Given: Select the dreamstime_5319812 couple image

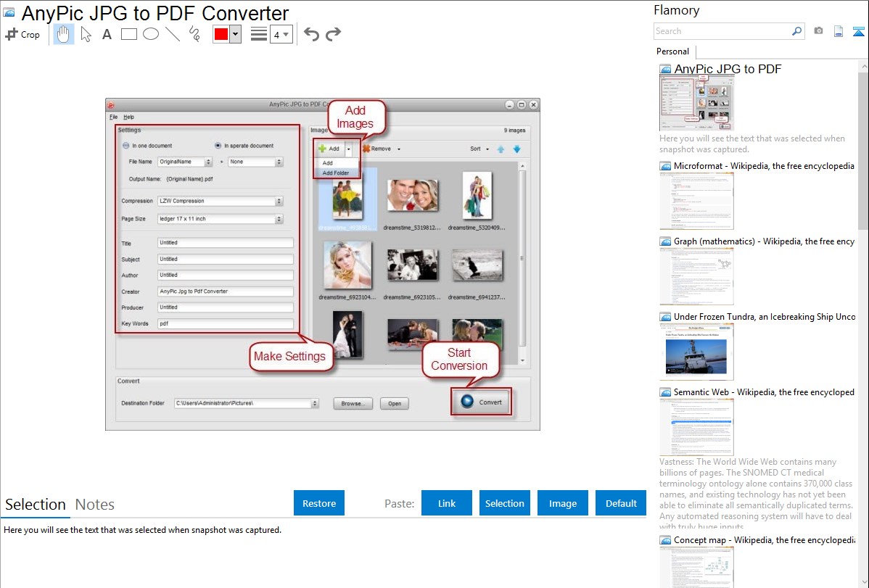Looking at the screenshot, I should coord(412,196).
